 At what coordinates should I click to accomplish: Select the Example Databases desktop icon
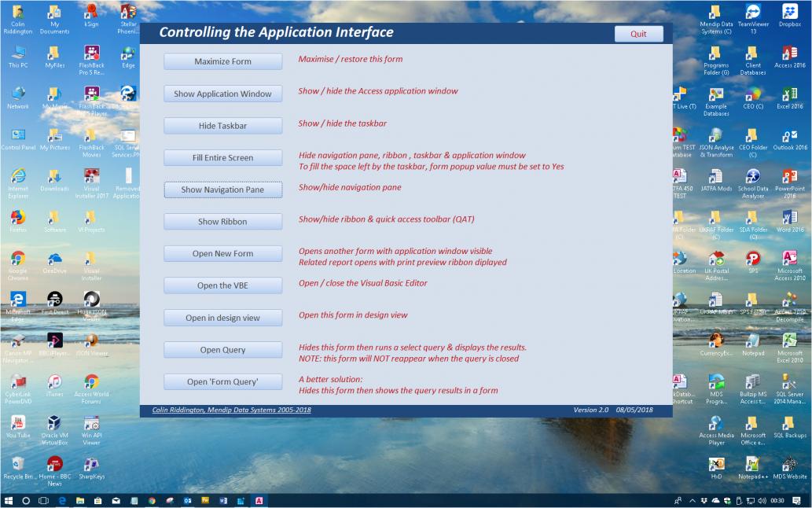click(716, 101)
